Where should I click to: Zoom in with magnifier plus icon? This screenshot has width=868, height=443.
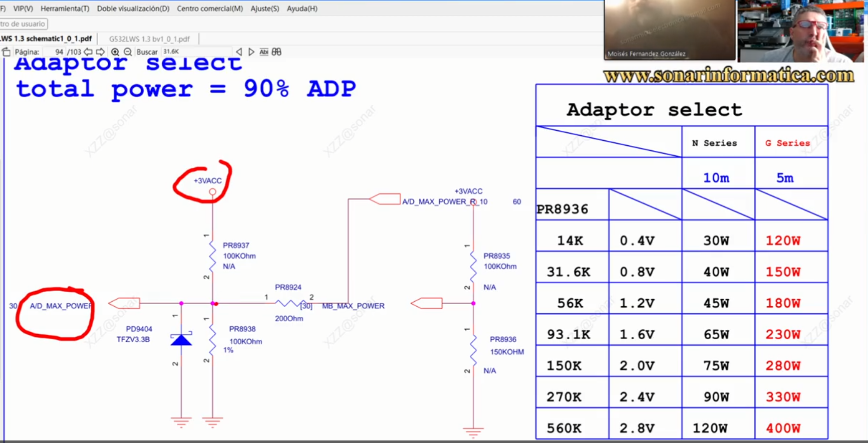click(x=115, y=52)
